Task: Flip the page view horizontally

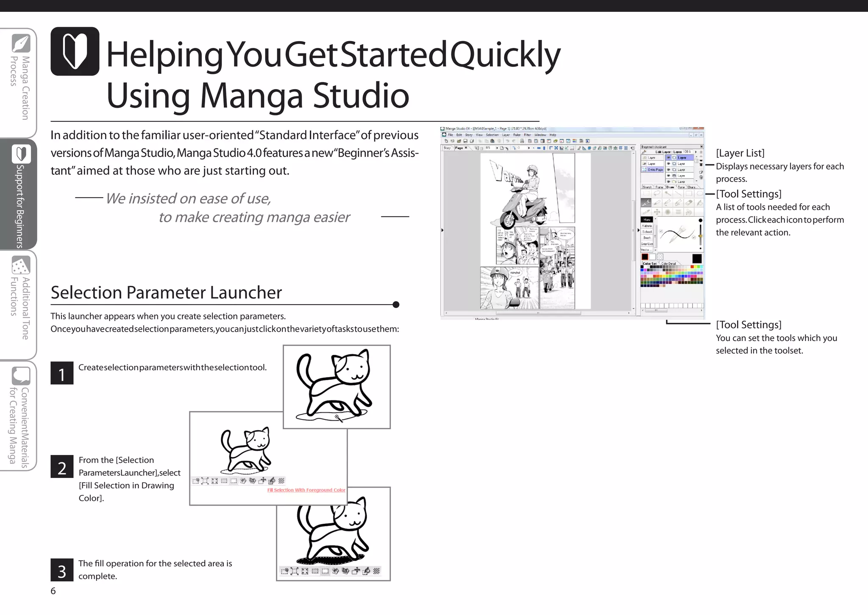Action: [539, 148]
